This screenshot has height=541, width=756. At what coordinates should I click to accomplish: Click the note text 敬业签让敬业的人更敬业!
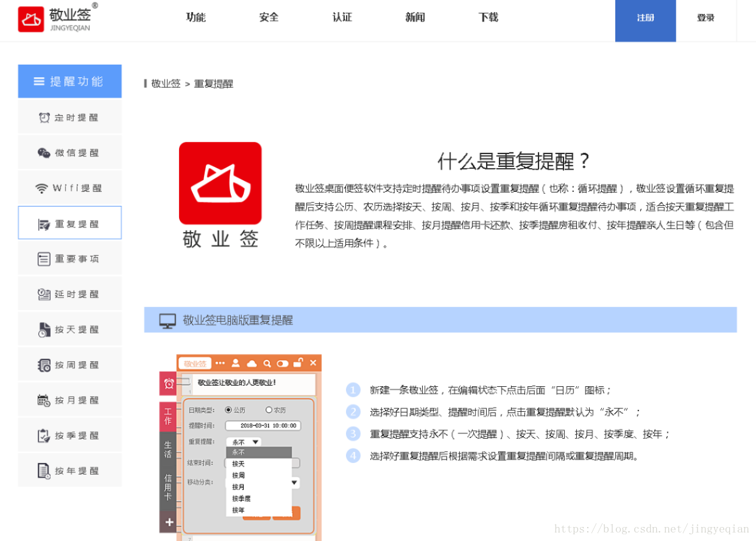click(236, 383)
